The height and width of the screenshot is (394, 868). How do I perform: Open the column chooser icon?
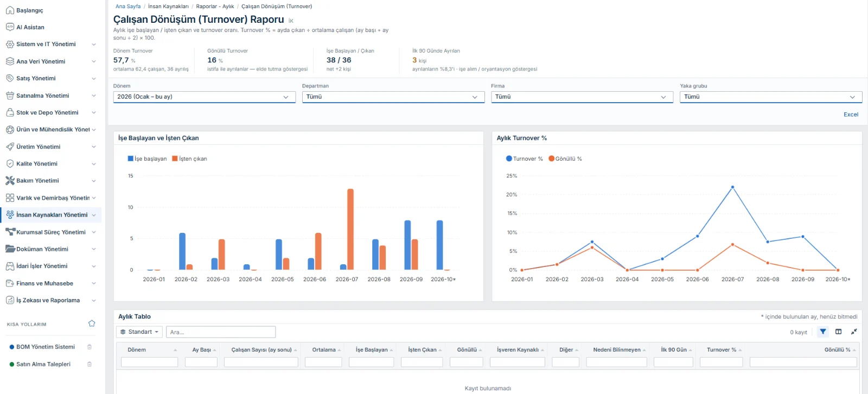click(x=839, y=332)
